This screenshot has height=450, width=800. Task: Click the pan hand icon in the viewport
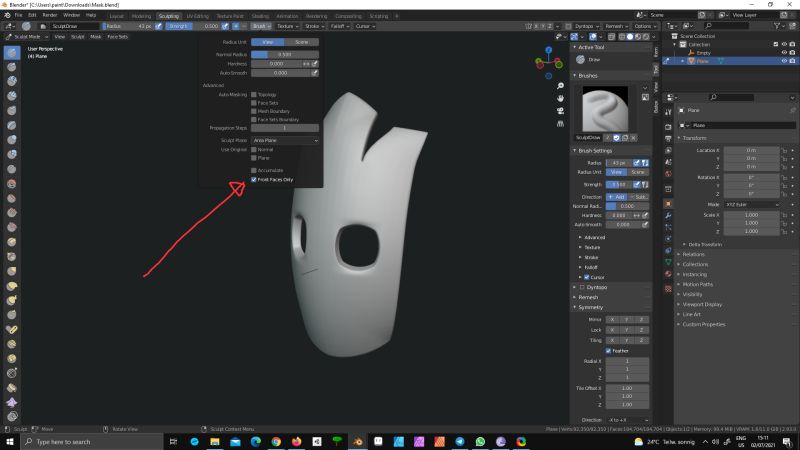click(x=560, y=98)
